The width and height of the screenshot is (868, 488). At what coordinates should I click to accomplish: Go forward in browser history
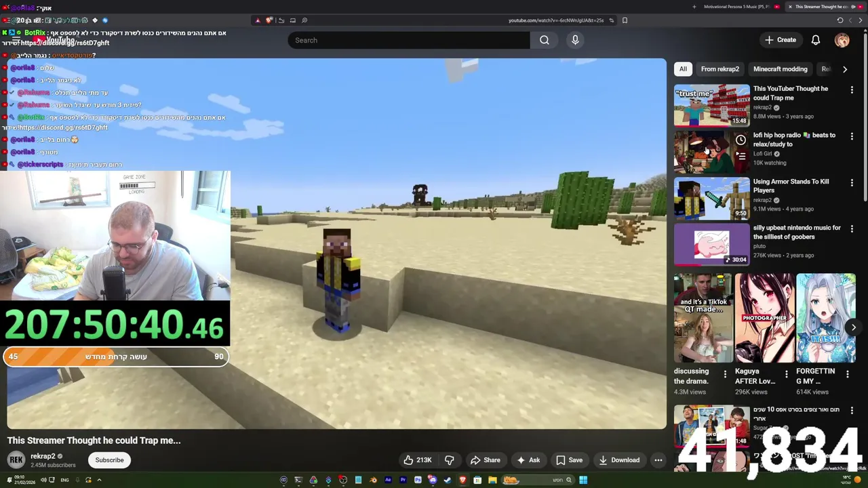pyautogui.click(x=850, y=20)
